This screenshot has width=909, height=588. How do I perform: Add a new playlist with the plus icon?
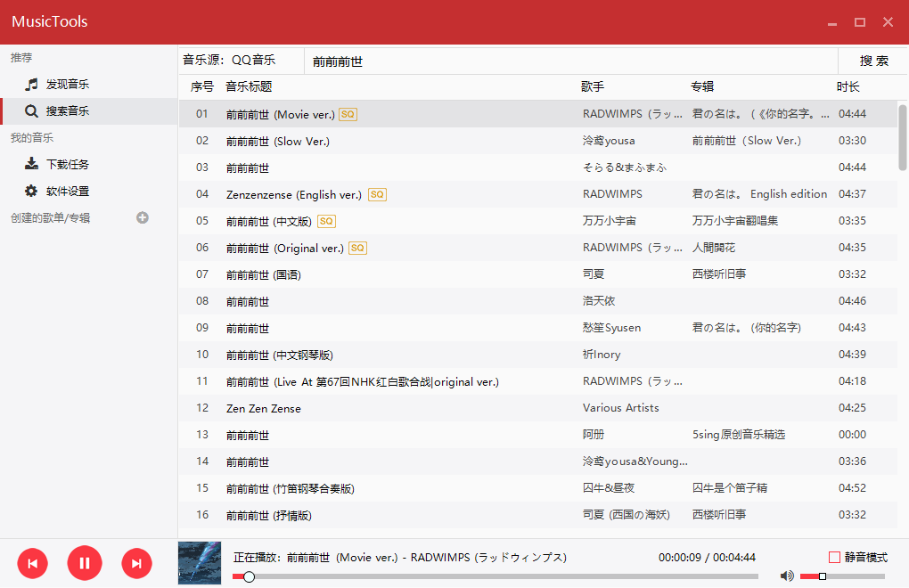point(143,217)
